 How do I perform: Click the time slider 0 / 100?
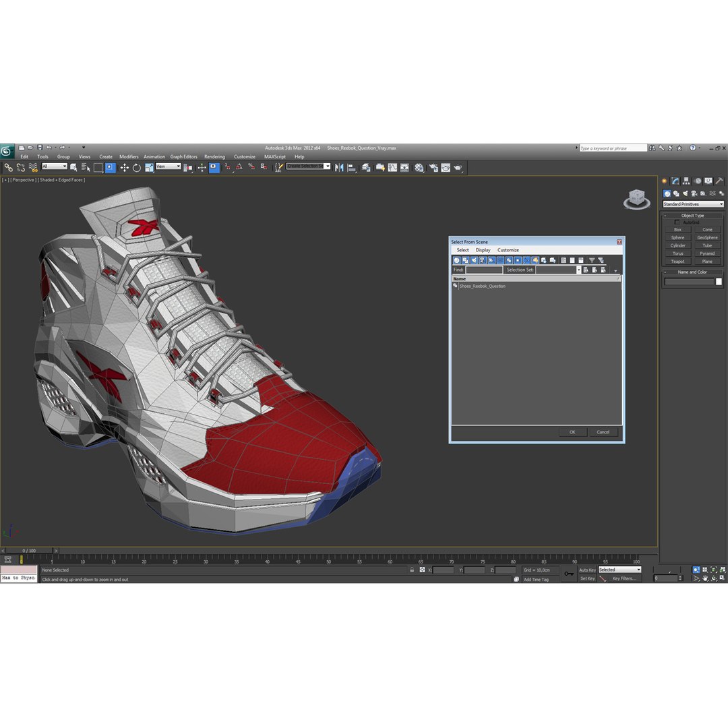[29, 551]
